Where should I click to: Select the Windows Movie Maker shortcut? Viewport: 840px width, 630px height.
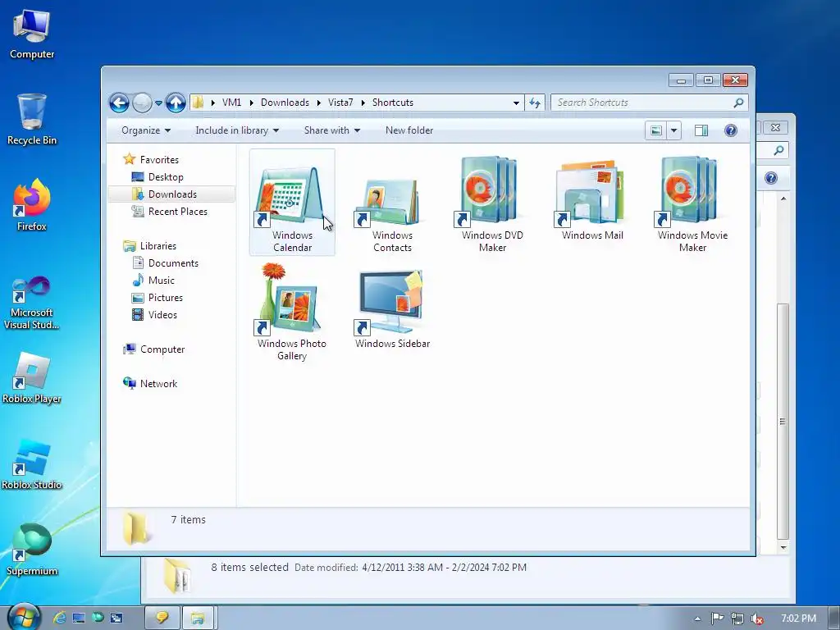coord(692,203)
